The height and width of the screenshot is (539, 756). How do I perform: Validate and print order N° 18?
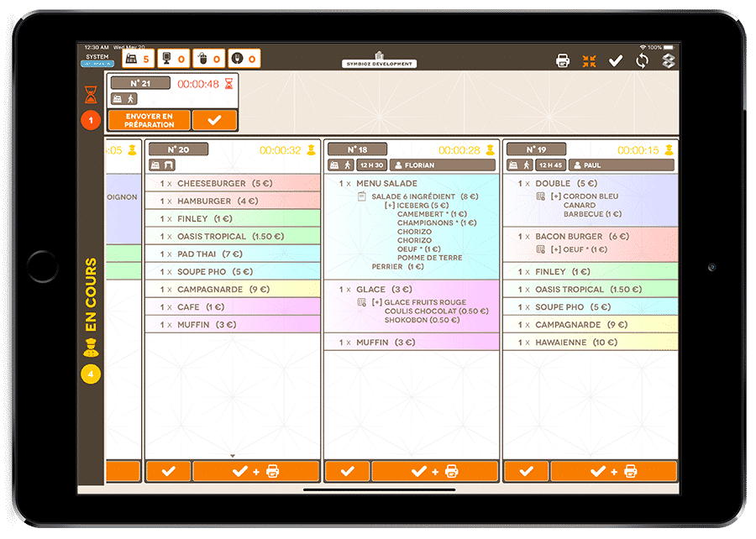(x=434, y=471)
